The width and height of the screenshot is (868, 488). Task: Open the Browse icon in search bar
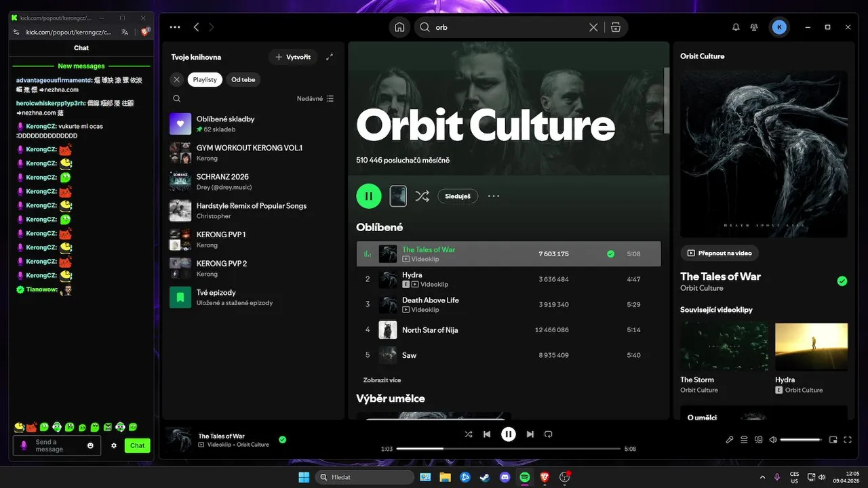(616, 27)
